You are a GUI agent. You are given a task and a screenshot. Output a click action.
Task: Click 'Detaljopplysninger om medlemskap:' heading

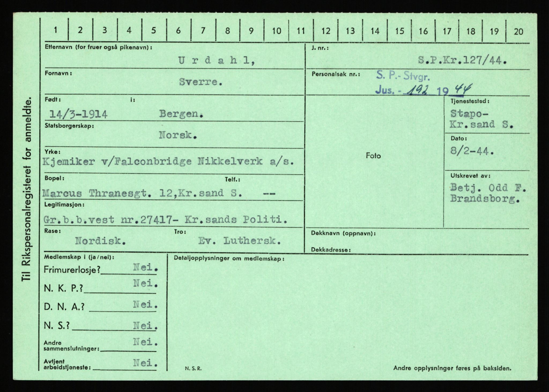pyautogui.click(x=229, y=259)
